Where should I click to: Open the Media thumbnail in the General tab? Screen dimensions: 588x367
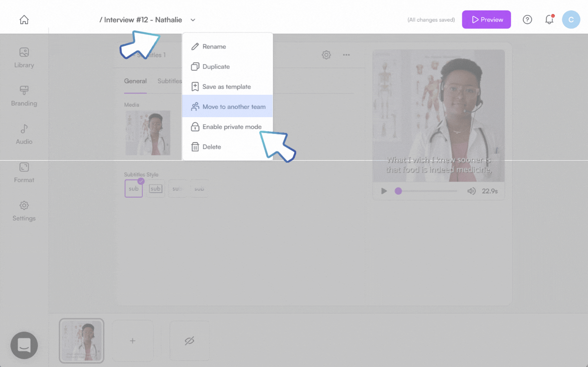point(148,133)
